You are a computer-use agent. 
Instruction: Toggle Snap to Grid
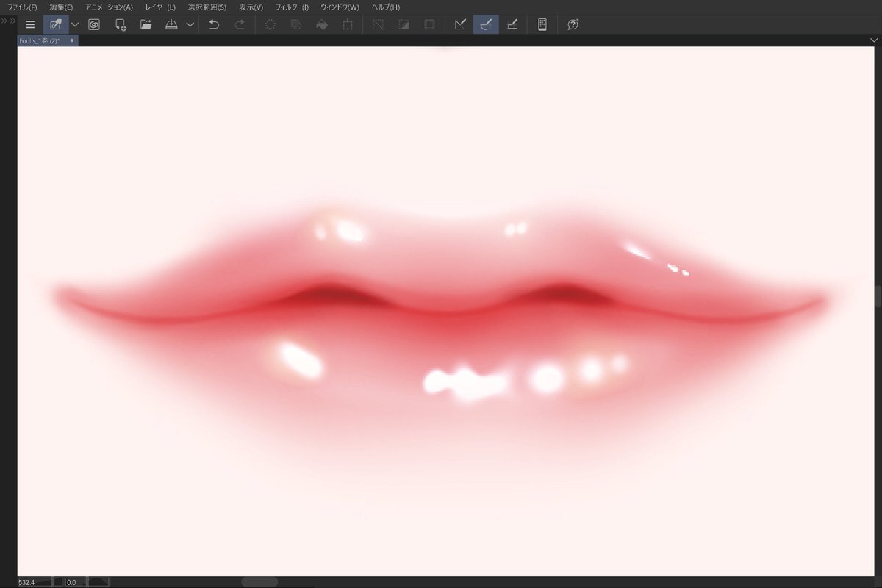tap(512, 24)
